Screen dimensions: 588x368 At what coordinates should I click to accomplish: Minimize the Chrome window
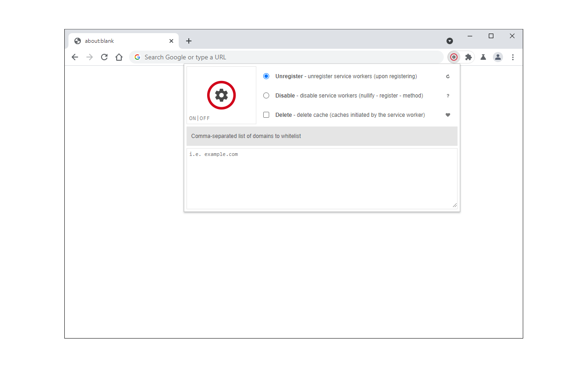click(x=470, y=36)
